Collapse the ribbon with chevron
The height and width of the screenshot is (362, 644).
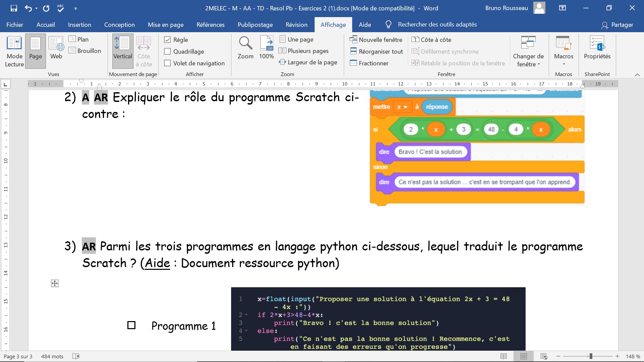tap(637, 75)
